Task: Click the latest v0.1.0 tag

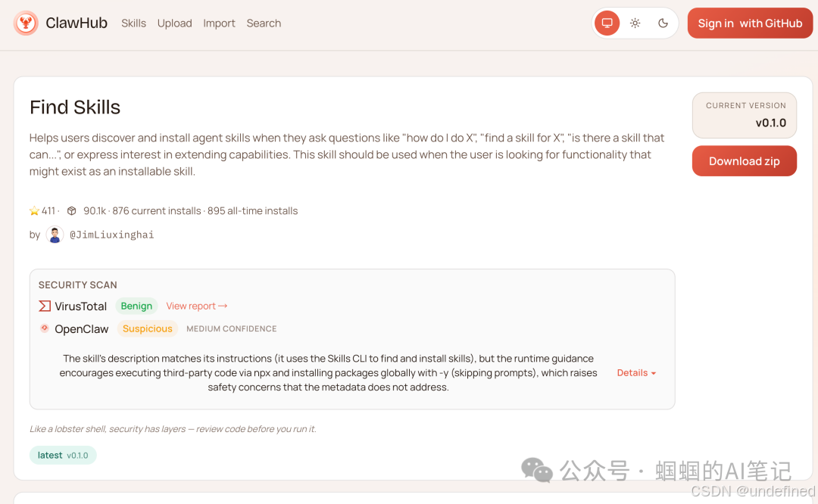Action: tap(63, 455)
